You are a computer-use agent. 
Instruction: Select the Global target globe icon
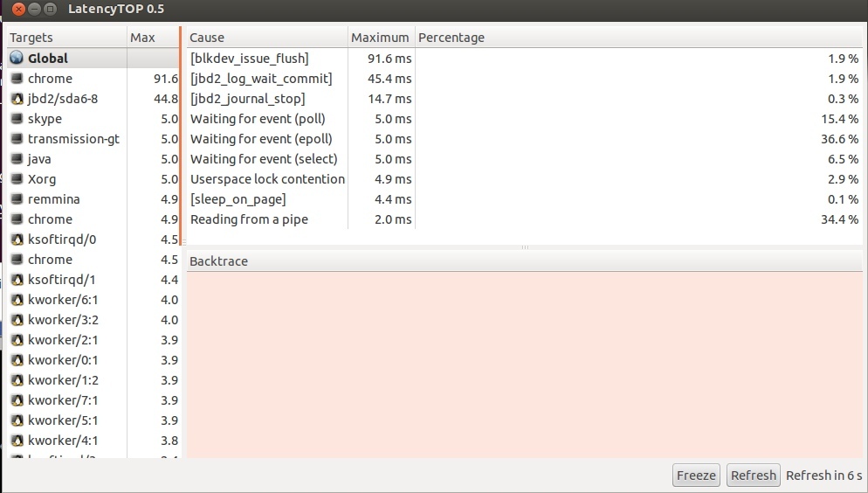[17, 58]
